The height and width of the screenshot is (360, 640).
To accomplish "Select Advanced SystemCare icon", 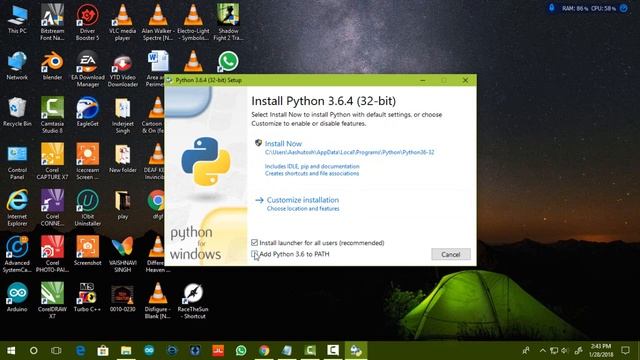I will click(x=17, y=255).
